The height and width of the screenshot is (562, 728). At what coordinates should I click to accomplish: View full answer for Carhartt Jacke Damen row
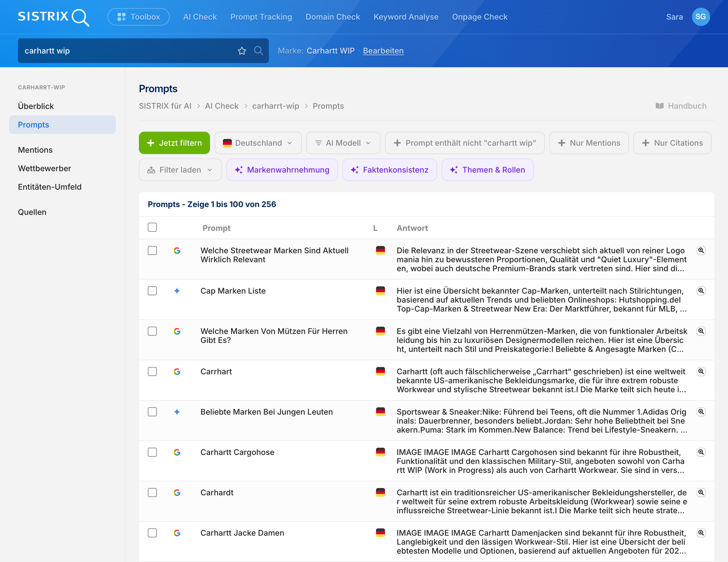701,533
